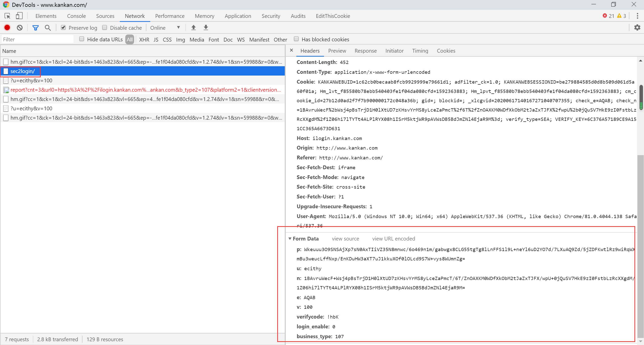Click view URL encoded link

393,238
